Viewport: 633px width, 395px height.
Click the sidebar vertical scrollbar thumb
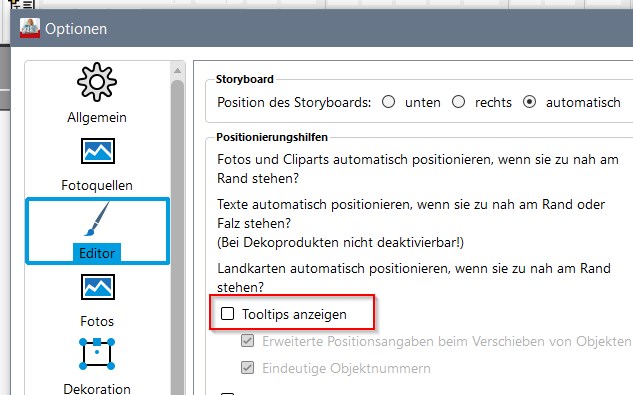[x=177, y=237]
